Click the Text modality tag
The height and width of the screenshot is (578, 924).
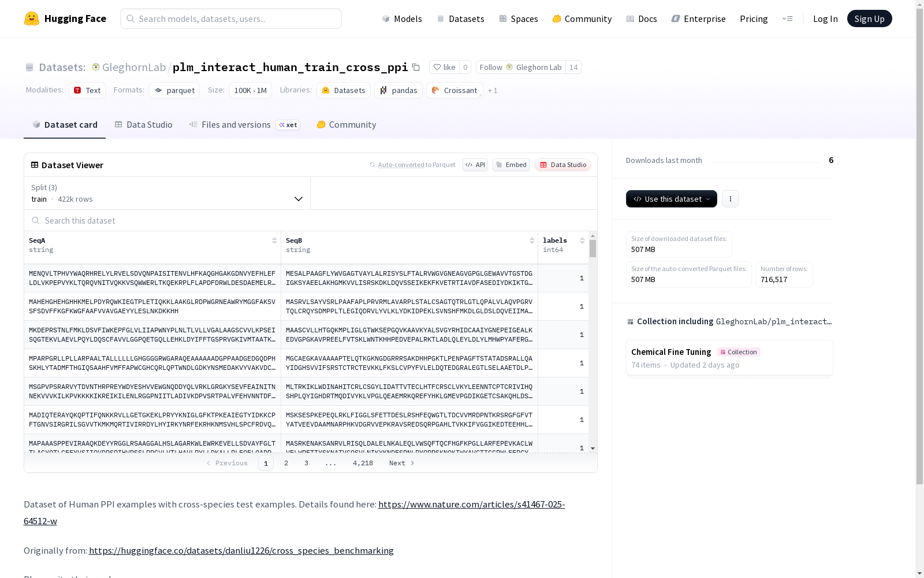(87, 90)
